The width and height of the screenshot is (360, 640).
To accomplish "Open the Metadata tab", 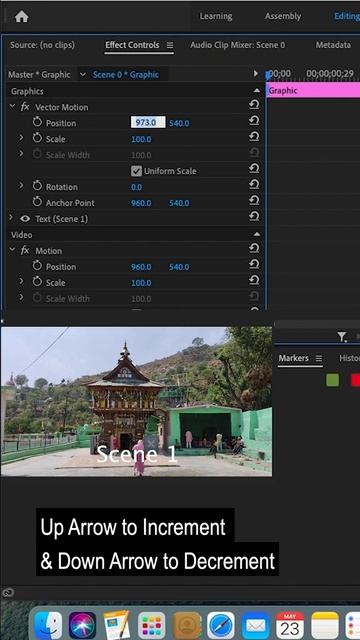I will tap(333, 45).
